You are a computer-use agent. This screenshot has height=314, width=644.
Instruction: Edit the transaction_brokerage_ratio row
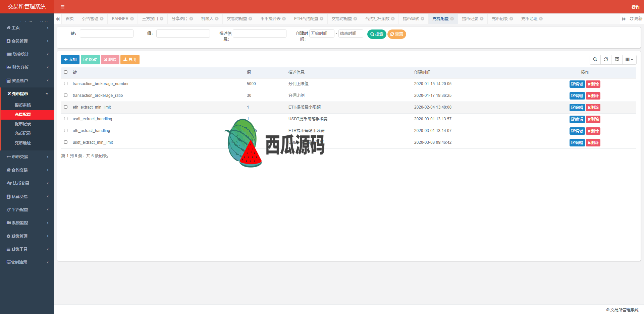(577, 96)
